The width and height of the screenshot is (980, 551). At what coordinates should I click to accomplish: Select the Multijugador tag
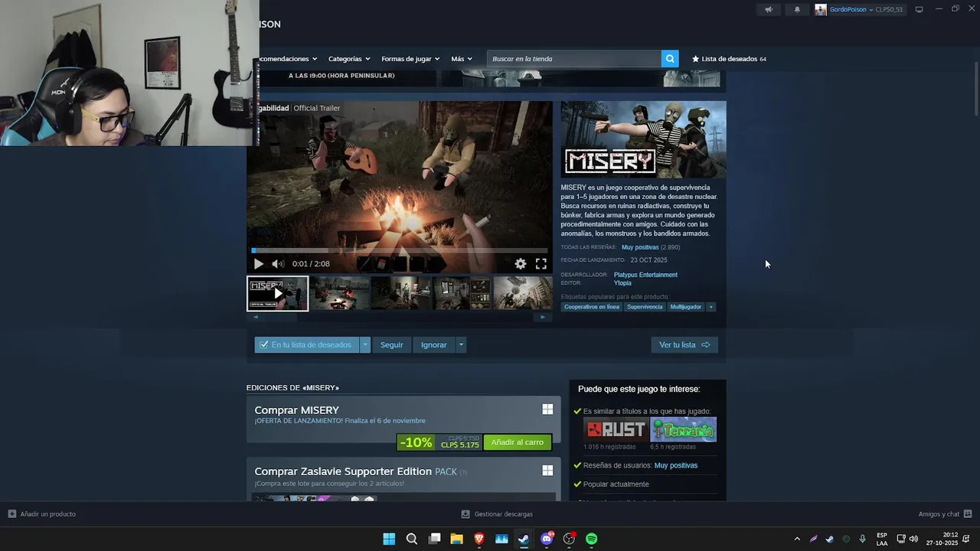click(x=686, y=307)
